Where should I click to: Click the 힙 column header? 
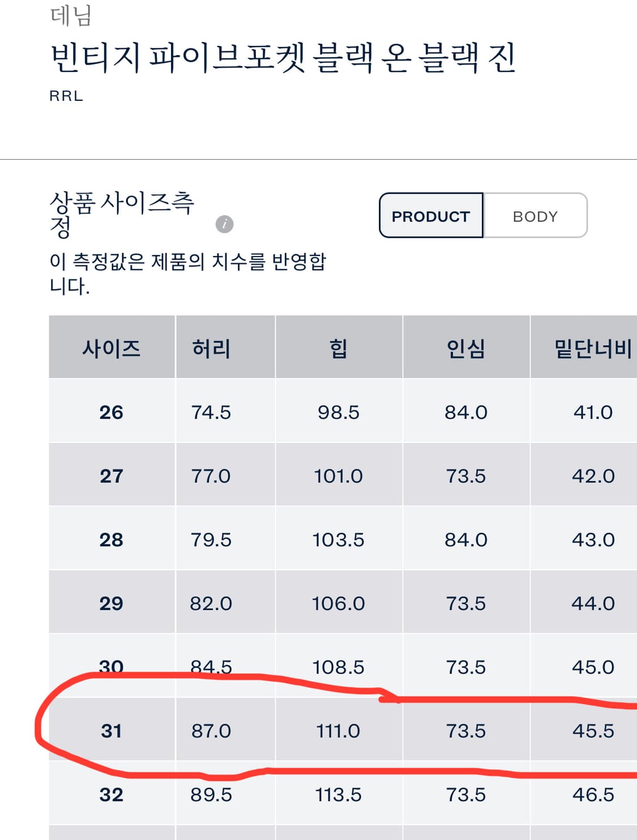point(339,348)
